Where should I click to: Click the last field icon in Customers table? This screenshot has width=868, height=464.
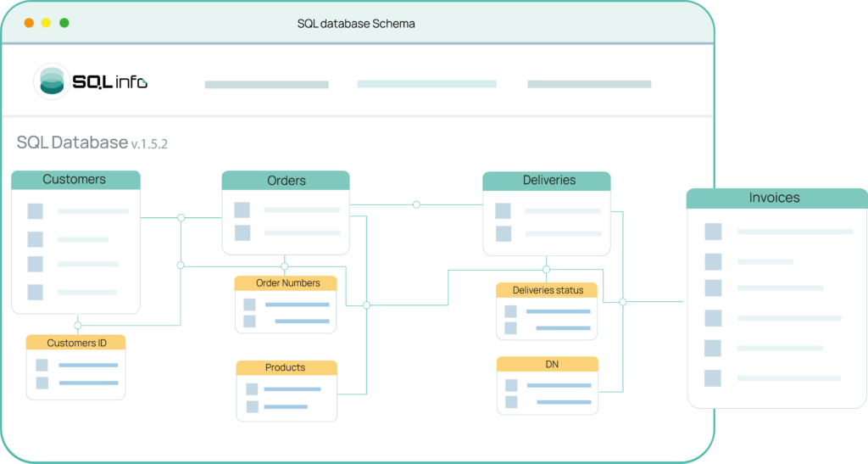[36, 292]
